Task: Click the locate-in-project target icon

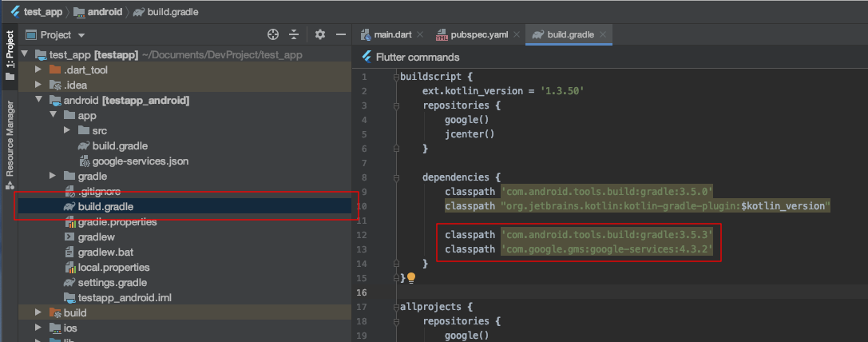Action: (273, 34)
